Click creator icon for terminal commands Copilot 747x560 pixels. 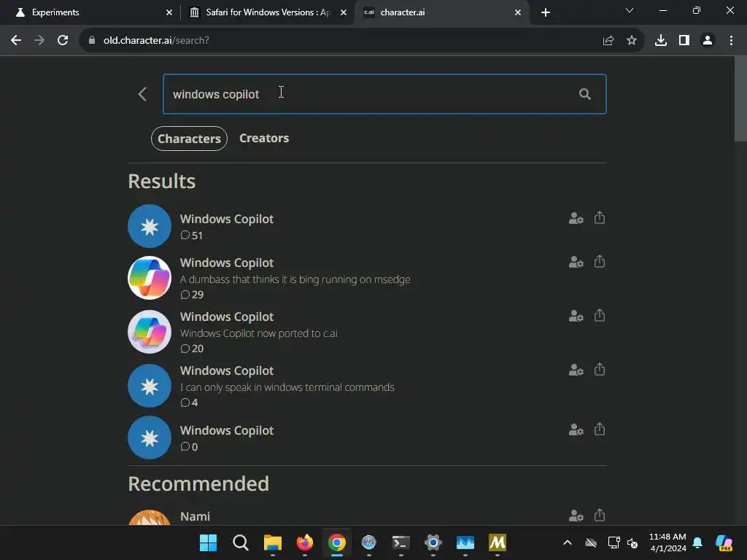click(x=576, y=370)
